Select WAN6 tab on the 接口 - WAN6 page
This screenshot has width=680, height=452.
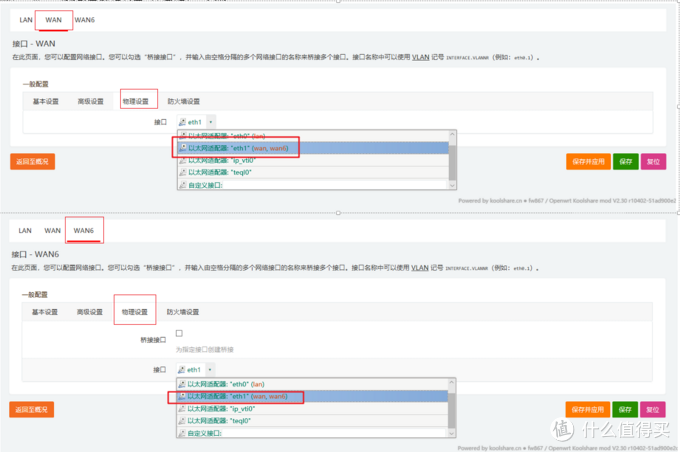[84, 231]
